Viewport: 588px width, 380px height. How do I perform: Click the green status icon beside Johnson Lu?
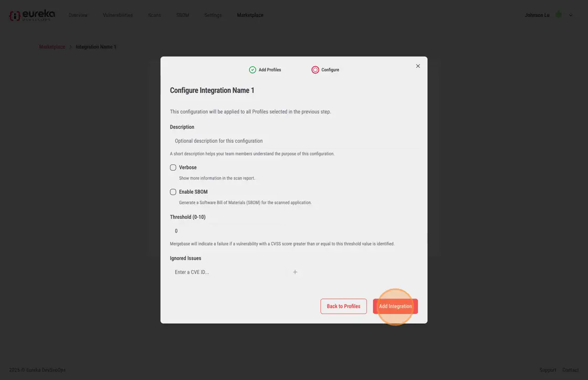point(559,15)
